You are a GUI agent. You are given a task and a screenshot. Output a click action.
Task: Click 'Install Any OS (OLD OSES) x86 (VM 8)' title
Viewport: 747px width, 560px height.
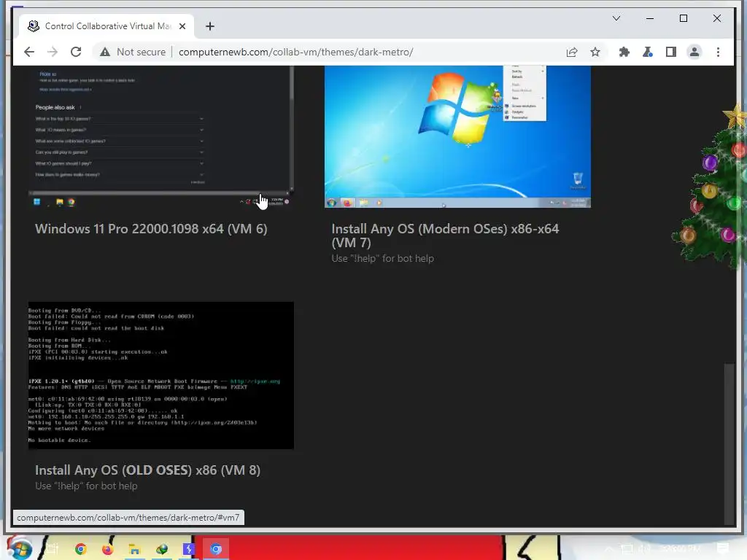pyautogui.click(x=147, y=470)
